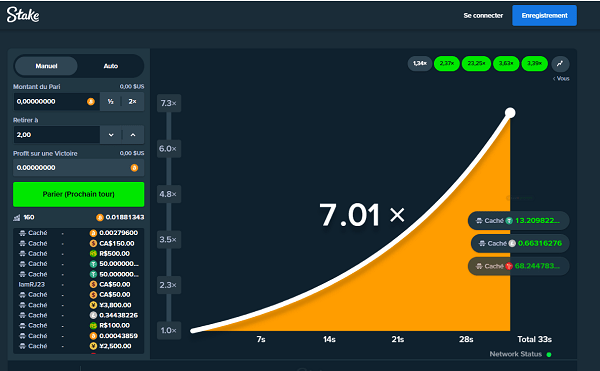This screenshot has height=371, width=600.
Task: Switch to Manuel betting mode
Action: point(46,66)
